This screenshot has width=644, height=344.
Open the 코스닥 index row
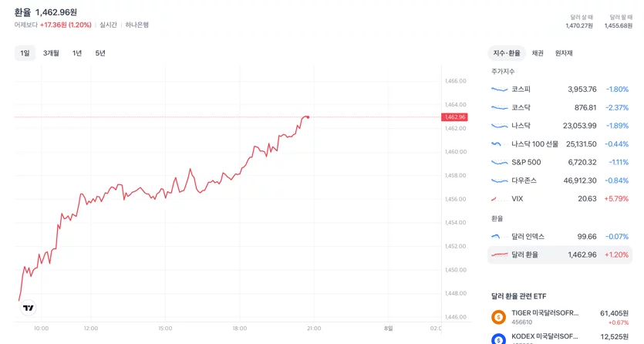click(560, 107)
